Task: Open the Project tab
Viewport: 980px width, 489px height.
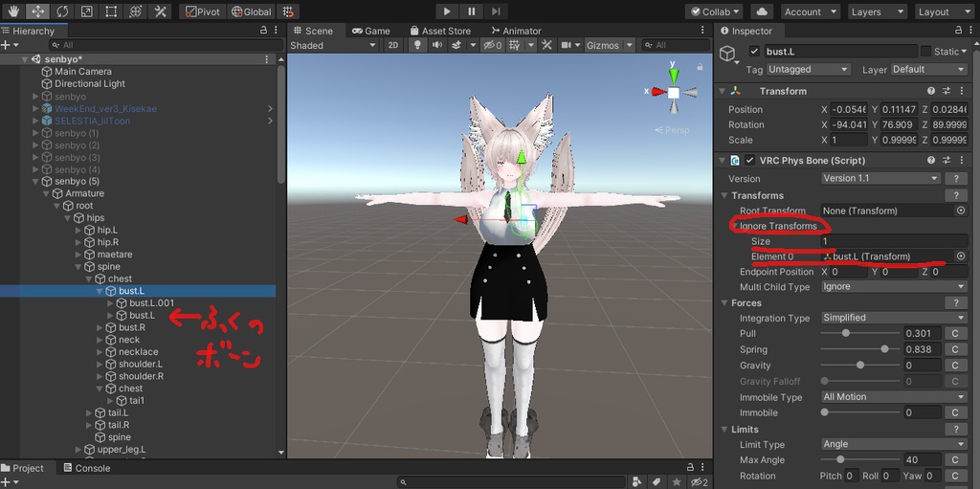Action: [23, 468]
